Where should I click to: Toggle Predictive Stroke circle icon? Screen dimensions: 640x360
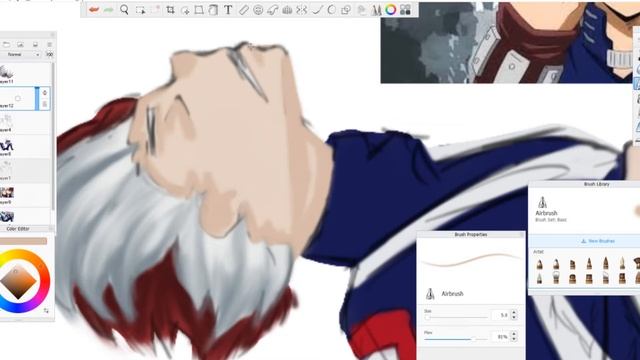[331, 10]
